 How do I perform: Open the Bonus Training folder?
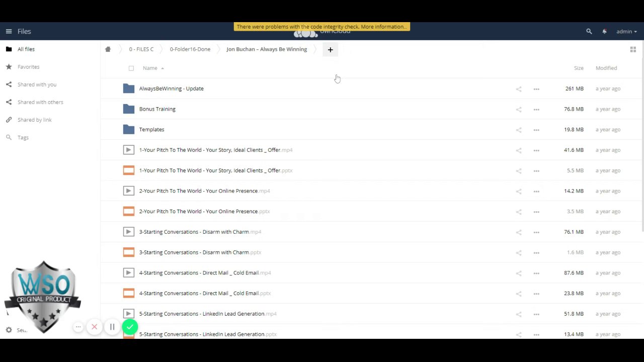[x=157, y=109]
